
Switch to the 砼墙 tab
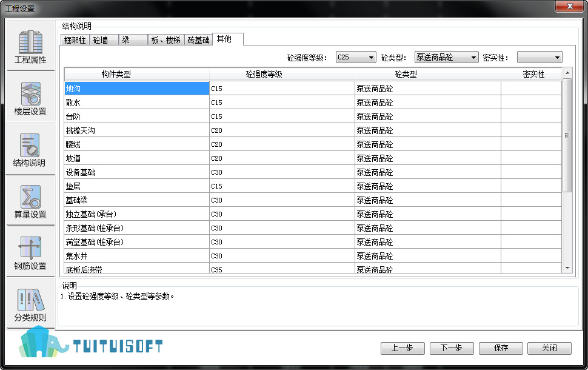pyautogui.click(x=104, y=40)
